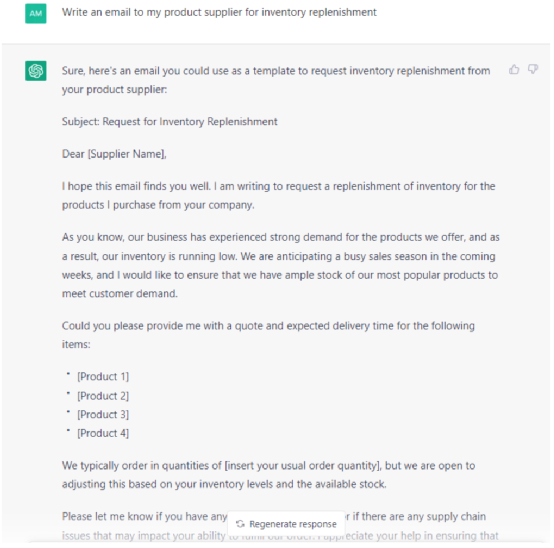Click the [insert your usual order quantity] placeholder
This screenshot has width=554, height=548.
point(303,466)
